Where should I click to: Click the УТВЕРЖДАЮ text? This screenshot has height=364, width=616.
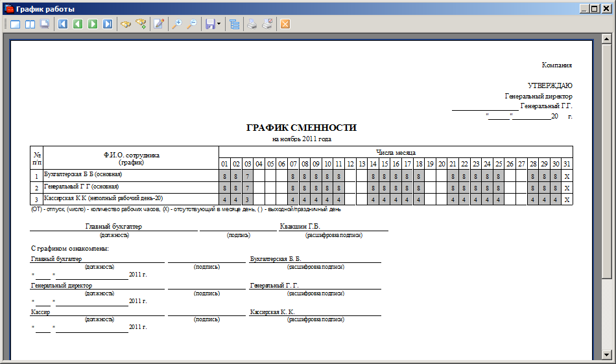point(550,85)
